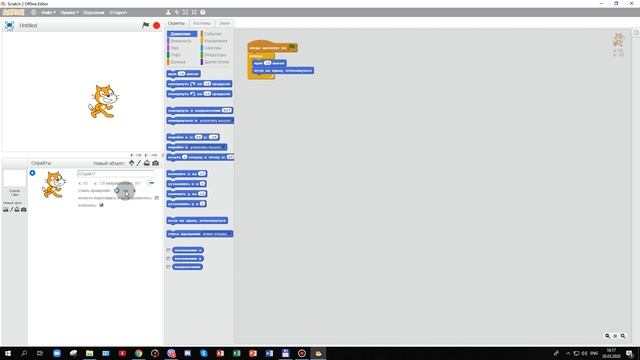640x360 pixels.
Task: Select the Другие блоки category
Action: tap(216, 62)
